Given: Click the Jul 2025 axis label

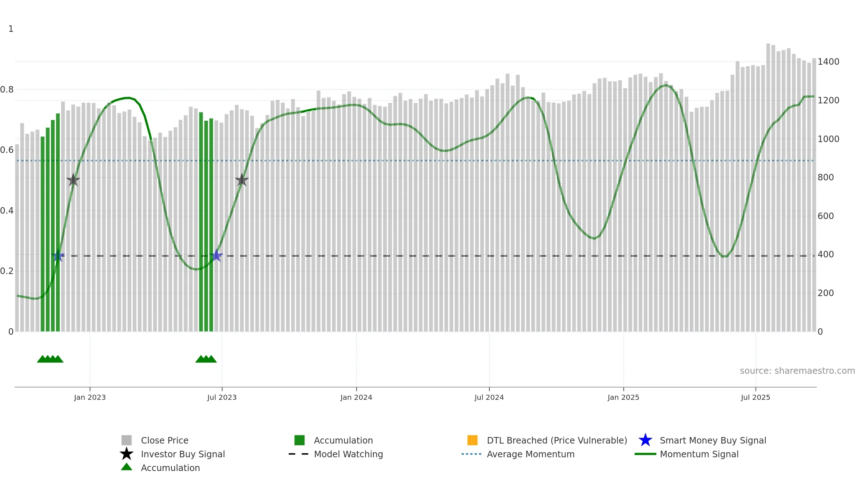Looking at the screenshot, I should 756,398.
